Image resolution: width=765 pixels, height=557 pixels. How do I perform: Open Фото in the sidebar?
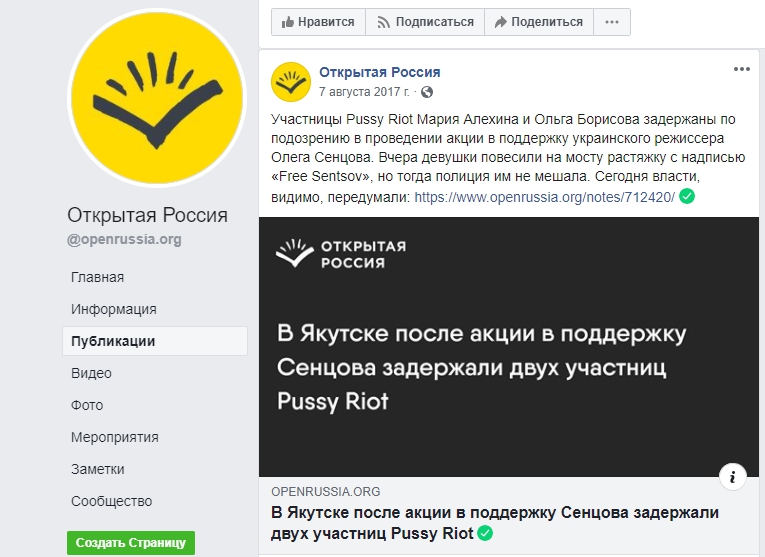point(87,405)
